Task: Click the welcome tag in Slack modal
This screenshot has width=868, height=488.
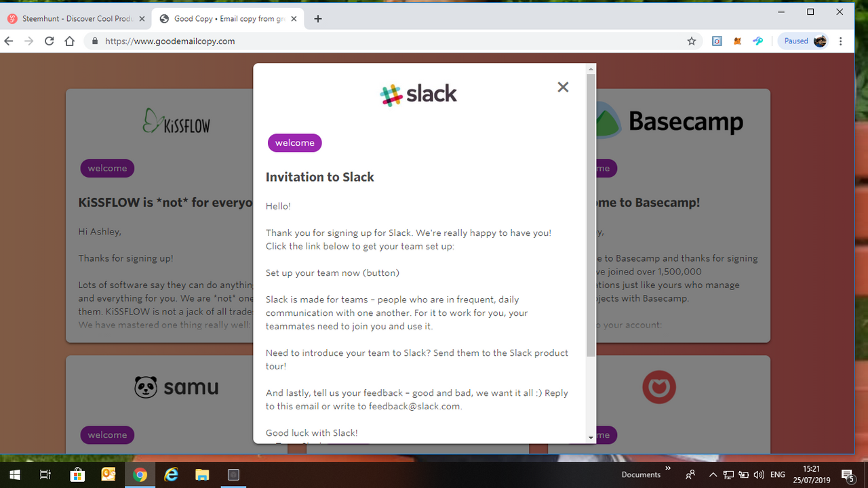Action: click(x=294, y=143)
